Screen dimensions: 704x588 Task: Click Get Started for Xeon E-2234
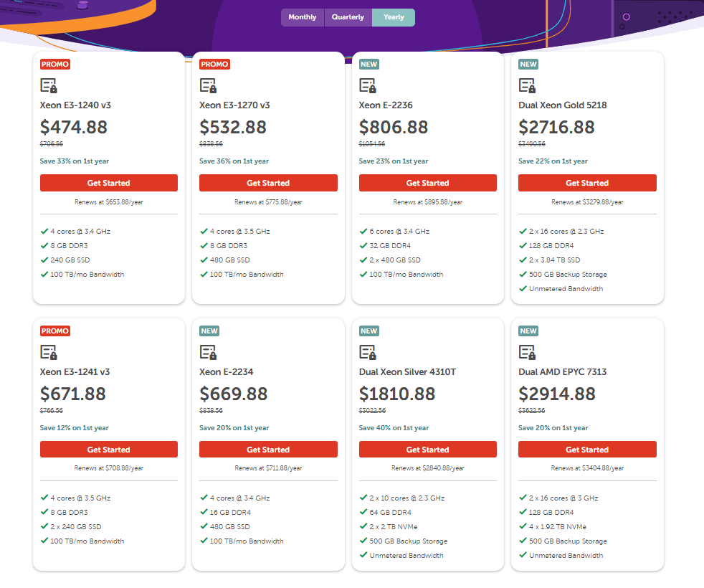(x=268, y=449)
